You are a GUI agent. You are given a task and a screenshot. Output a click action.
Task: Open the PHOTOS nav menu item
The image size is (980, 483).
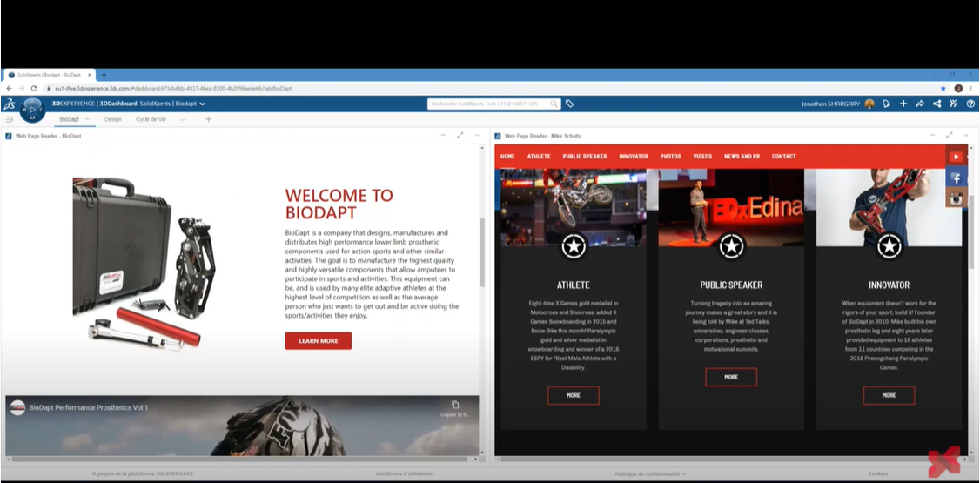pos(671,156)
